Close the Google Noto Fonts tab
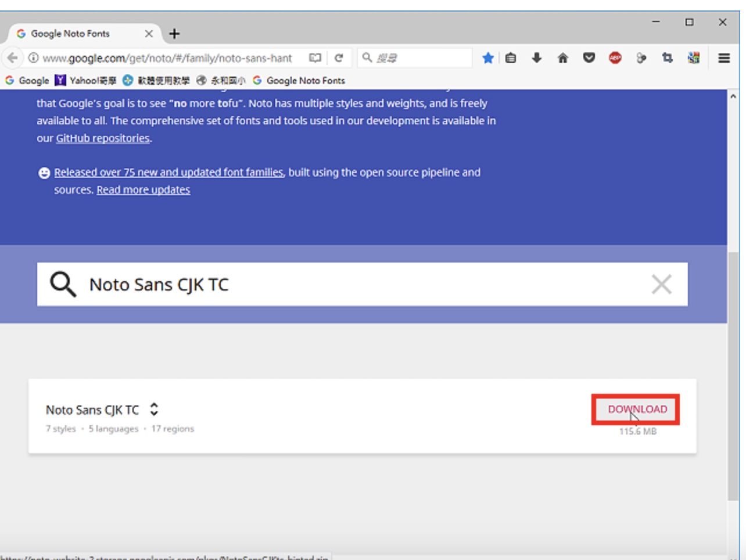 149,34
